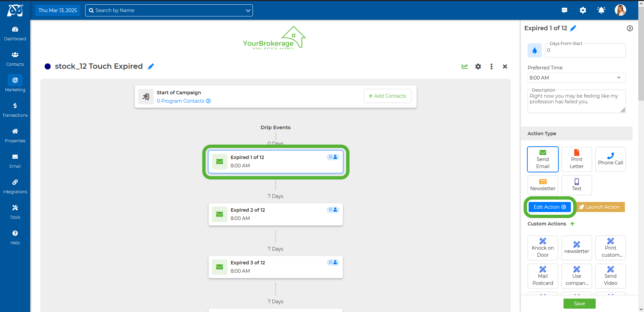This screenshot has height=312, width=644.
Task: Save the drip event changes
Action: click(579, 304)
